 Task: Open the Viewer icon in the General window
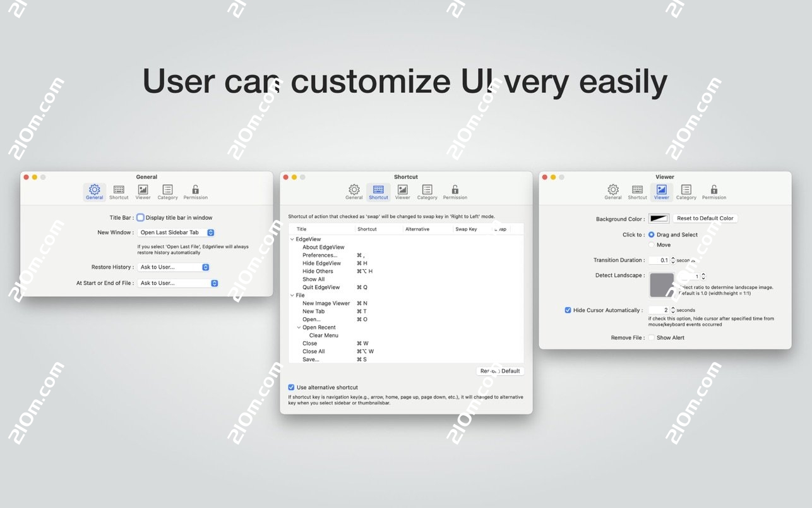click(143, 191)
